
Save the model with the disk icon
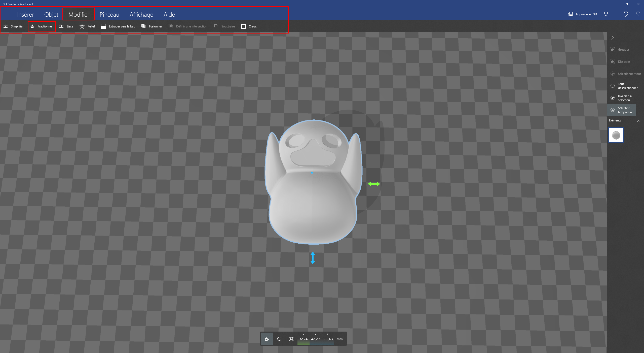point(606,14)
